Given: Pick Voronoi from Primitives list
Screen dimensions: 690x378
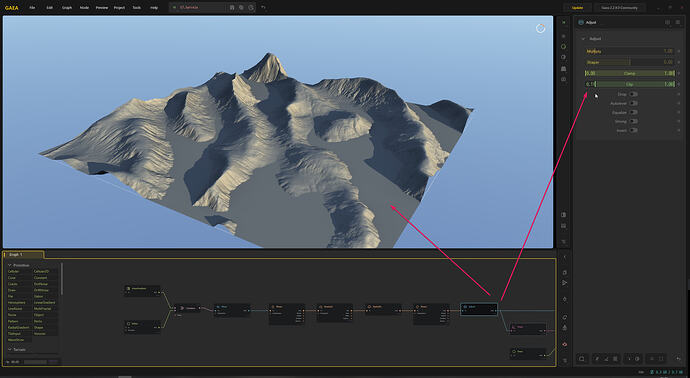Looking at the screenshot, I should pos(40,334).
